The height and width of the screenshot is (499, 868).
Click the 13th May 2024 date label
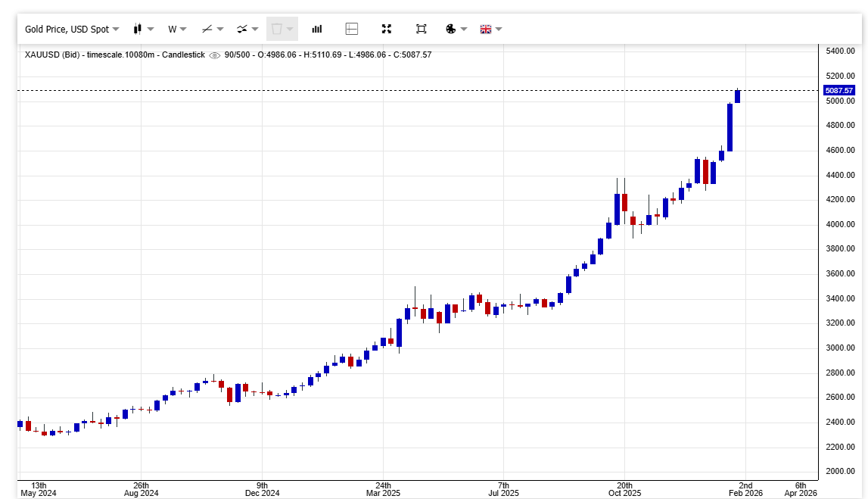click(x=38, y=490)
